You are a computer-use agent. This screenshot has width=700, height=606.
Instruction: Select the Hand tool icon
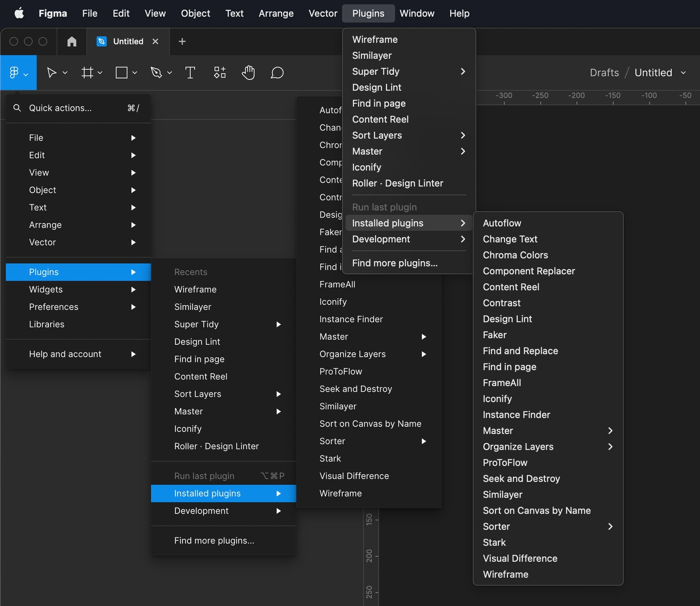click(x=248, y=73)
